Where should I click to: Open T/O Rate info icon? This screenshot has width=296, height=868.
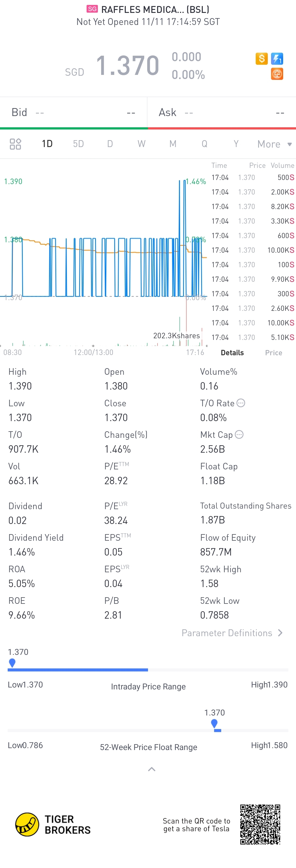(x=241, y=403)
